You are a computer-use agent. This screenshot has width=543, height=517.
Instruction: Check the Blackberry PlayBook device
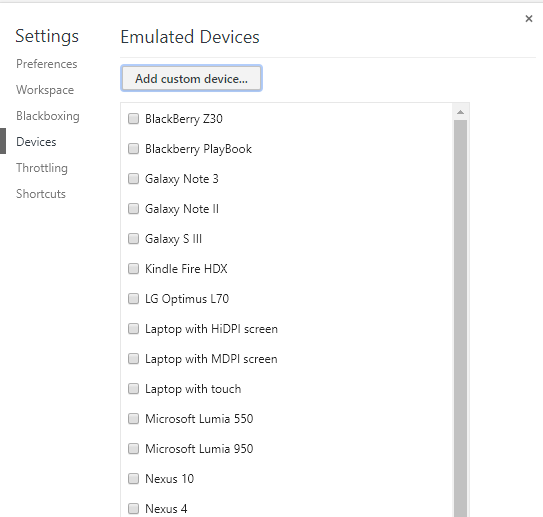coord(133,149)
